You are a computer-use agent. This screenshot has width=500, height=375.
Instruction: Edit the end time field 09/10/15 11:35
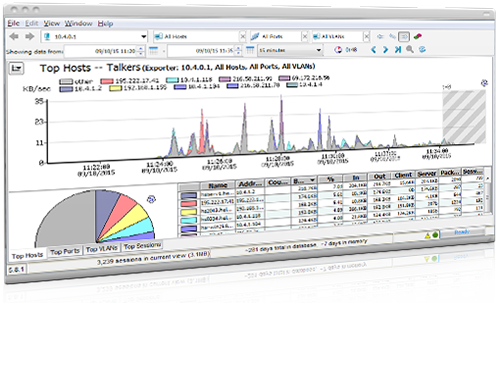pyautogui.click(x=201, y=51)
